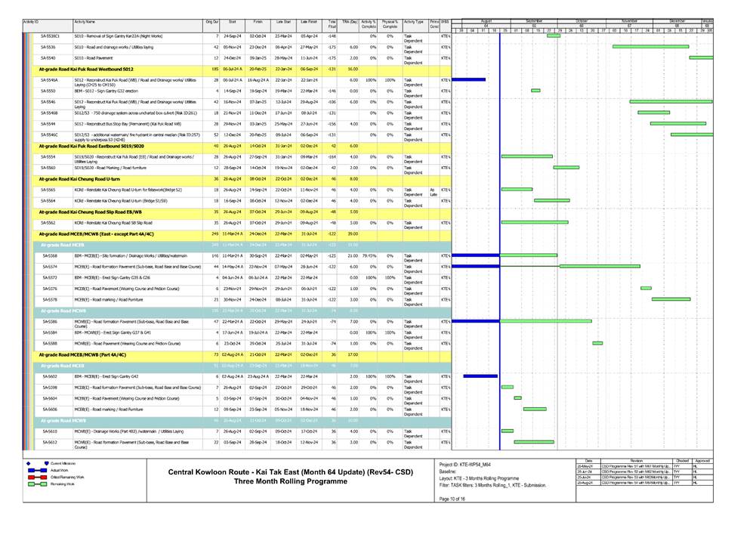
Task: Click the red Critical Remaining Work legend bar
Action: (x=33, y=478)
